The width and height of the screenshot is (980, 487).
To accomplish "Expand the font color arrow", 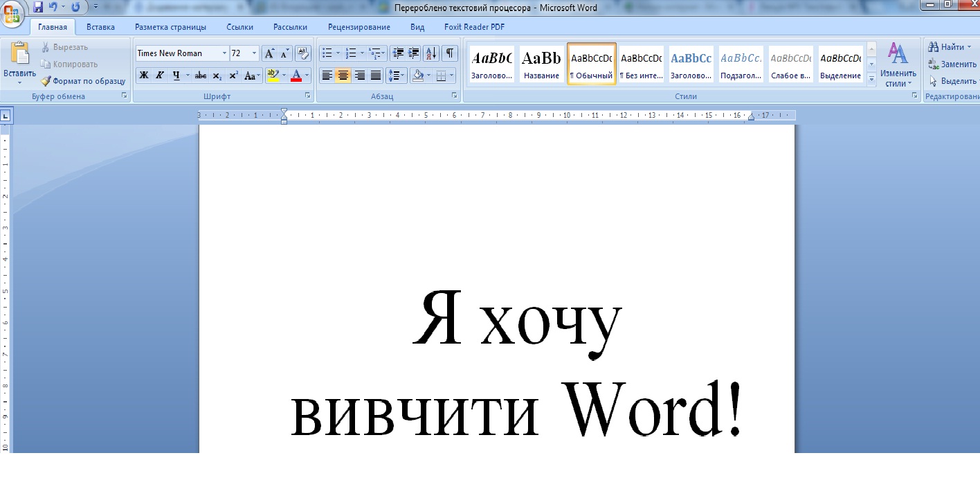I will tap(307, 76).
